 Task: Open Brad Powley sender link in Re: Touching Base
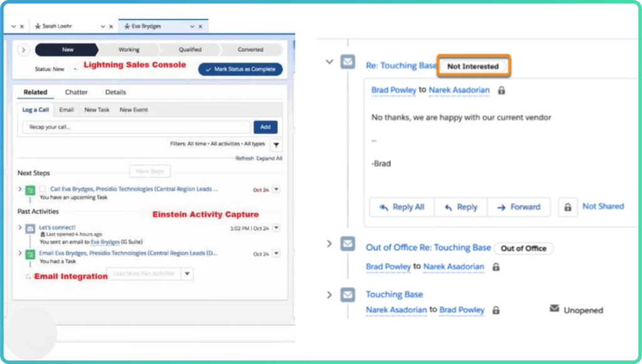click(394, 90)
